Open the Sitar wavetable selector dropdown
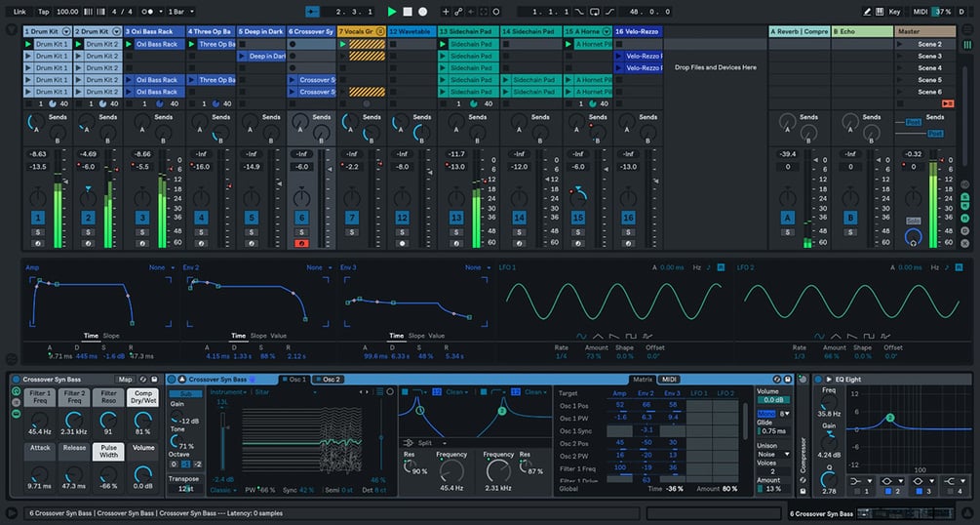 (285, 392)
